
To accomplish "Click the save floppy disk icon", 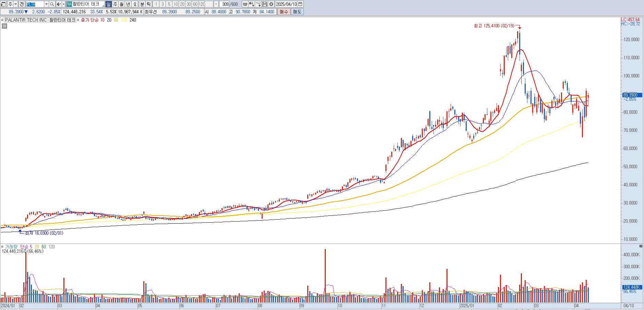I will tap(264, 4).
